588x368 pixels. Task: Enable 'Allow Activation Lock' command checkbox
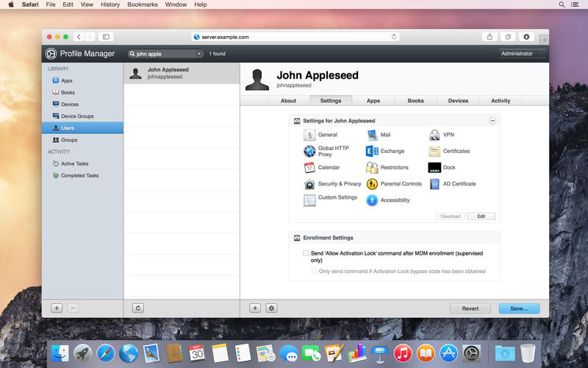[x=306, y=253]
